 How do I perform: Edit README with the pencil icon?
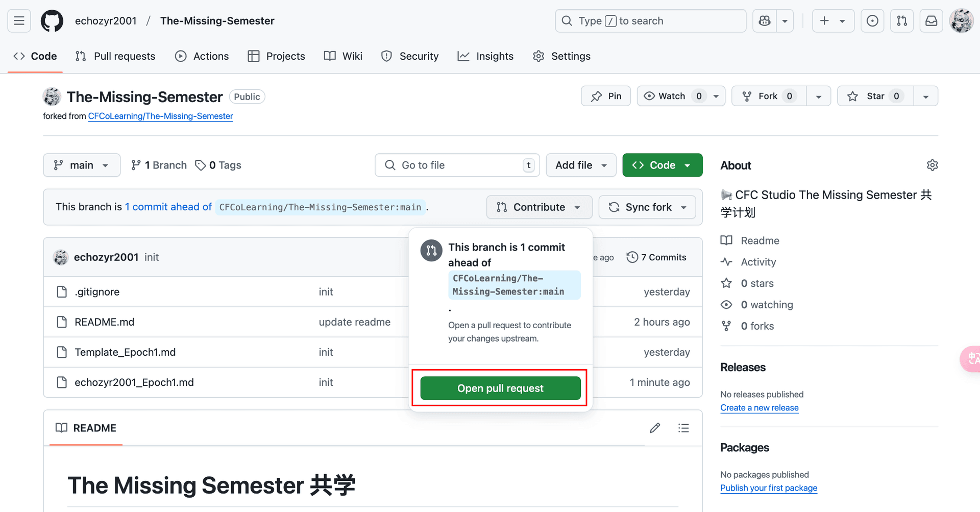(x=655, y=428)
